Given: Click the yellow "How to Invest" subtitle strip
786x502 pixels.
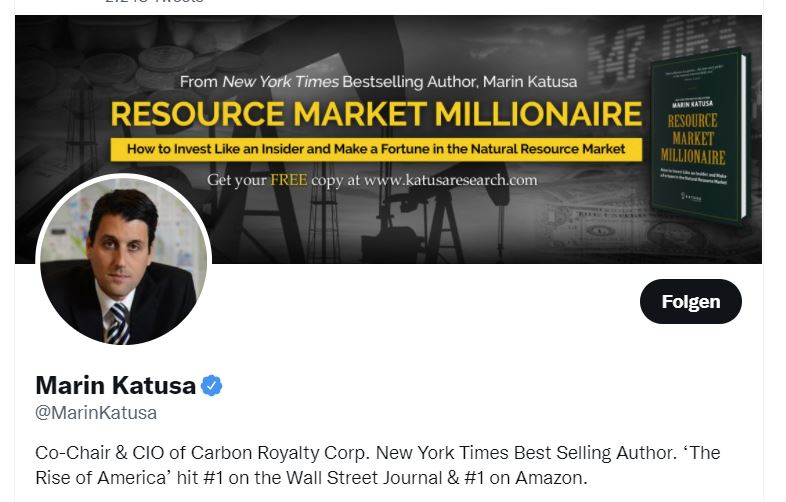Looking at the screenshot, I should [376, 149].
